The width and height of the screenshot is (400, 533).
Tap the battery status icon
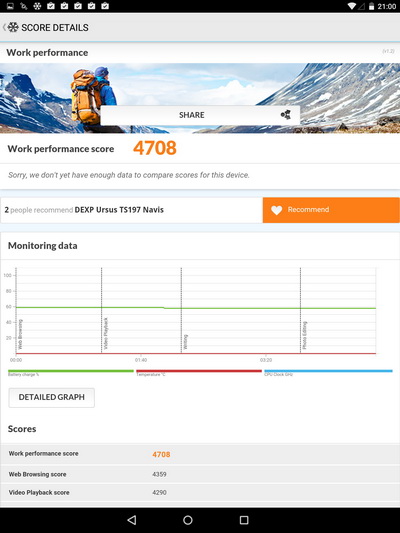click(x=371, y=6)
